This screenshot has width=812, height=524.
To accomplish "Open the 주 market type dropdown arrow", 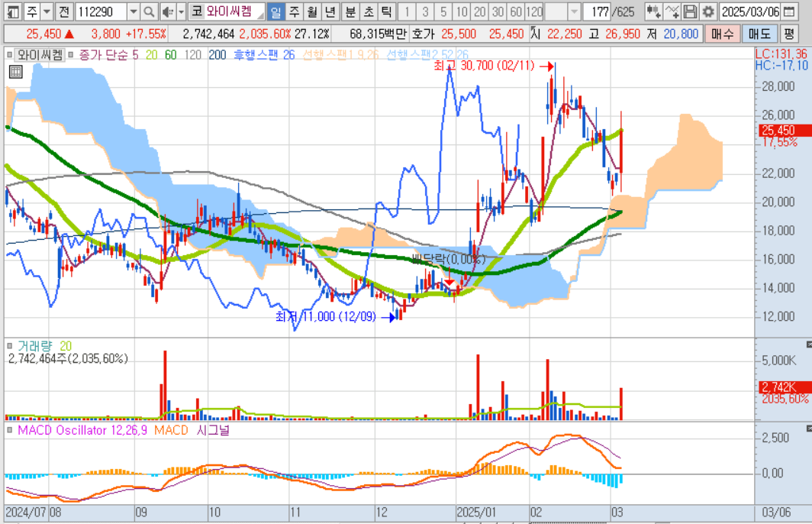I will pos(47,11).
